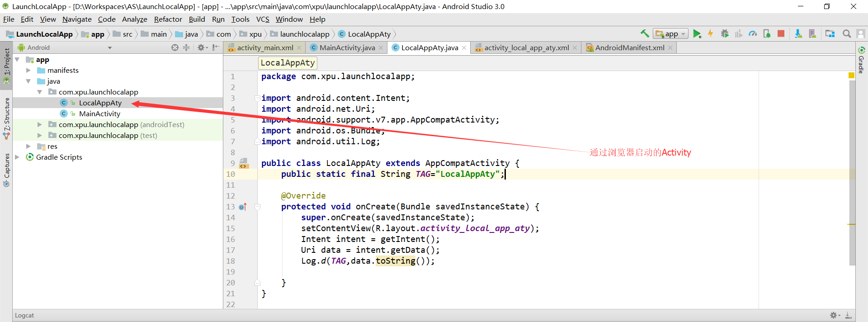Viewport: 868px width, 322px height.
Task: Start debugging with the bug icon
Action: 725,34
